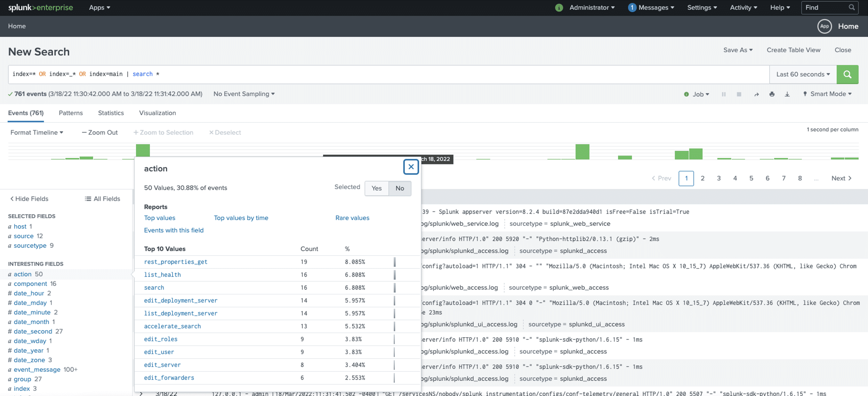Open Top values by time report
This screenshot has width=868, height=396.
(241, 218)
